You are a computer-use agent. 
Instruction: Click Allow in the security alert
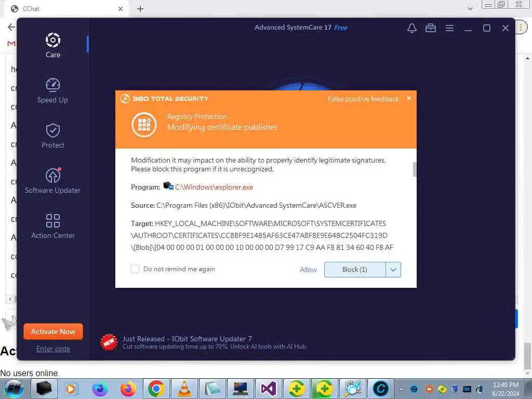308,270
